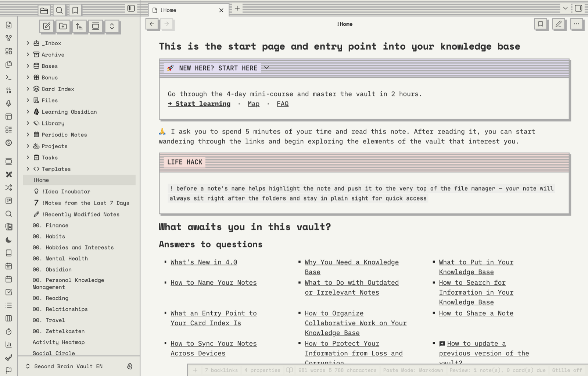The width and height of the screenshot is (588, 376).
Task: Open a new tab with plus
Action: point(237,8)
